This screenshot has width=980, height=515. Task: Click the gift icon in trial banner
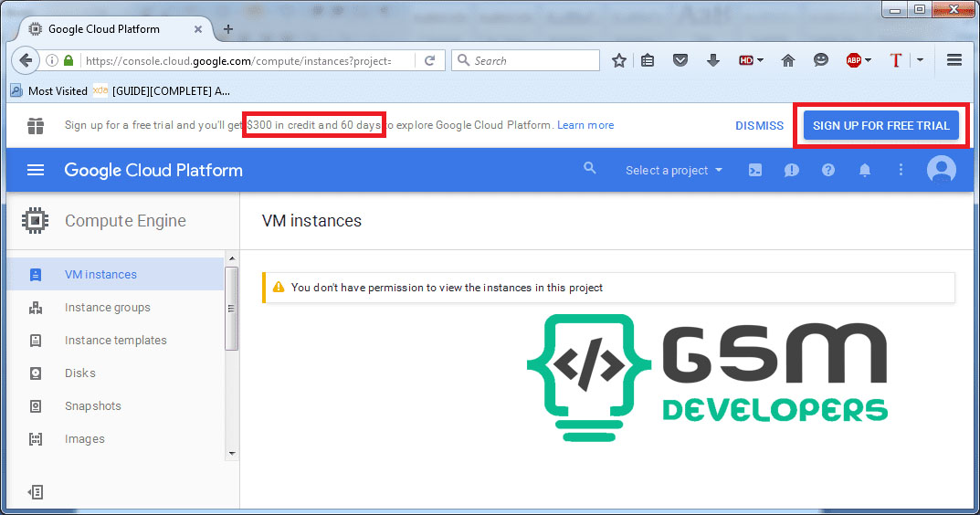point(36,126)
